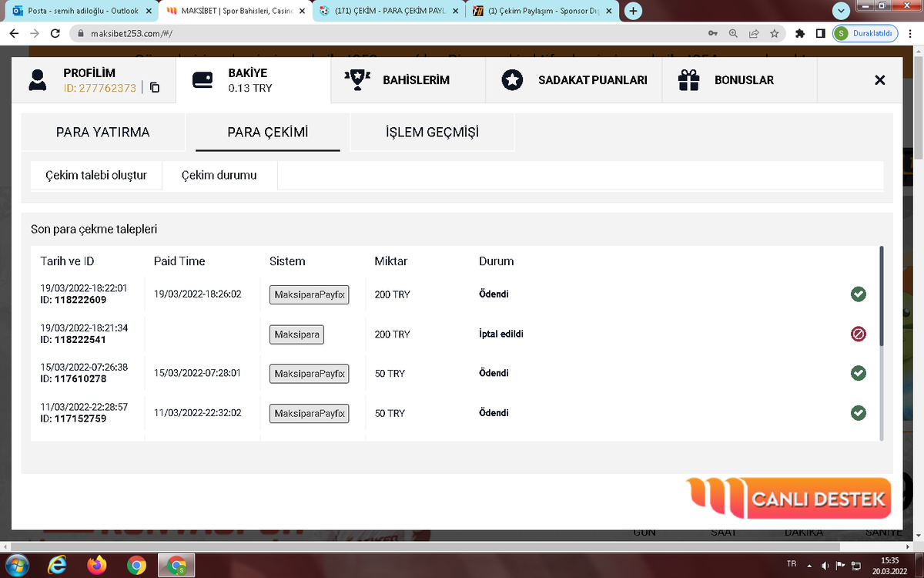
Task: Click green paid checkmark for ID 118222609
Action: click(x=859, y=294)
